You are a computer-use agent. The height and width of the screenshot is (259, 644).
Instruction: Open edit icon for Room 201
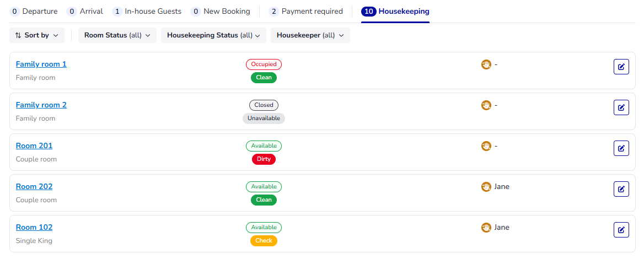(x=621, y=148)
